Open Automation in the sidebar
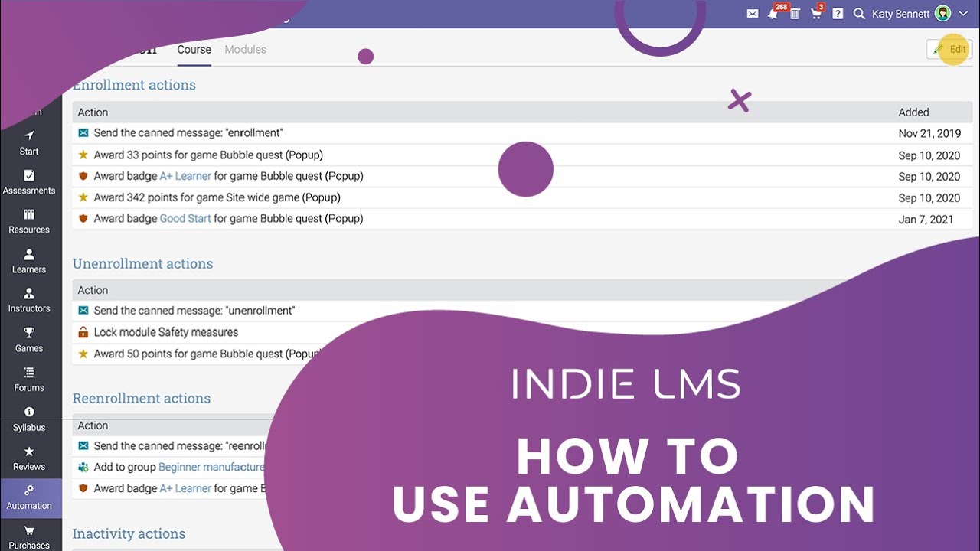This screenshot has height=551, width=980. (29, 497)
